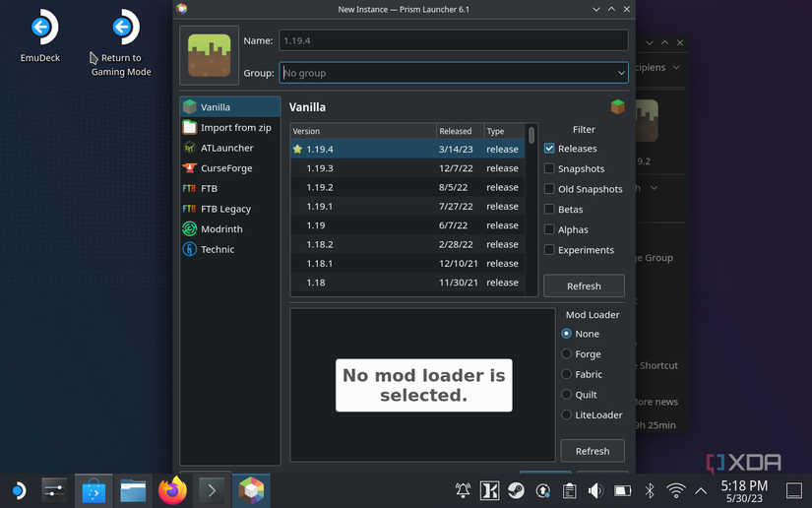Sort by Released column header
Screen dimensions: 812x508
click(461, 131)
